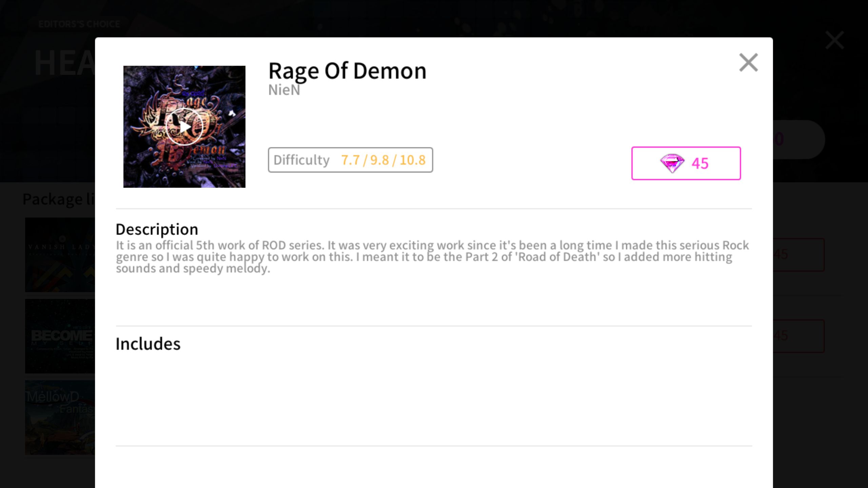868x488 pixels.
Task: Click the artist name NieN
Action: click(284, 90)
